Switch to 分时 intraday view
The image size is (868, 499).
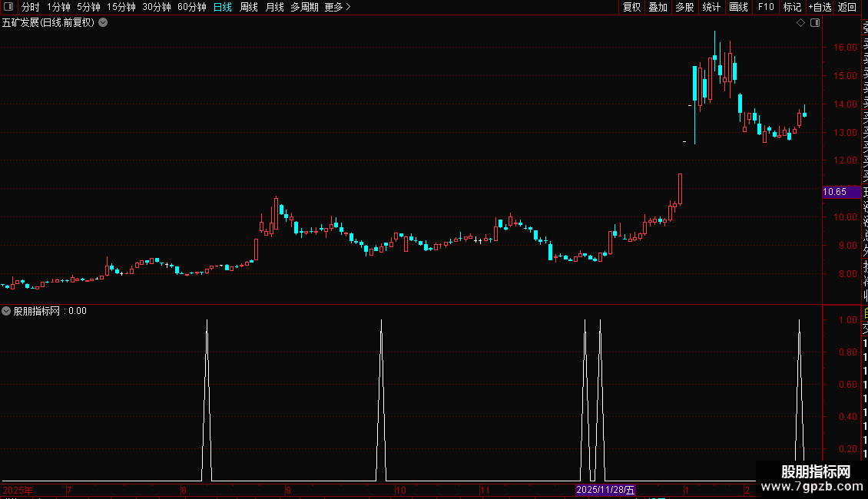(31, 7)
